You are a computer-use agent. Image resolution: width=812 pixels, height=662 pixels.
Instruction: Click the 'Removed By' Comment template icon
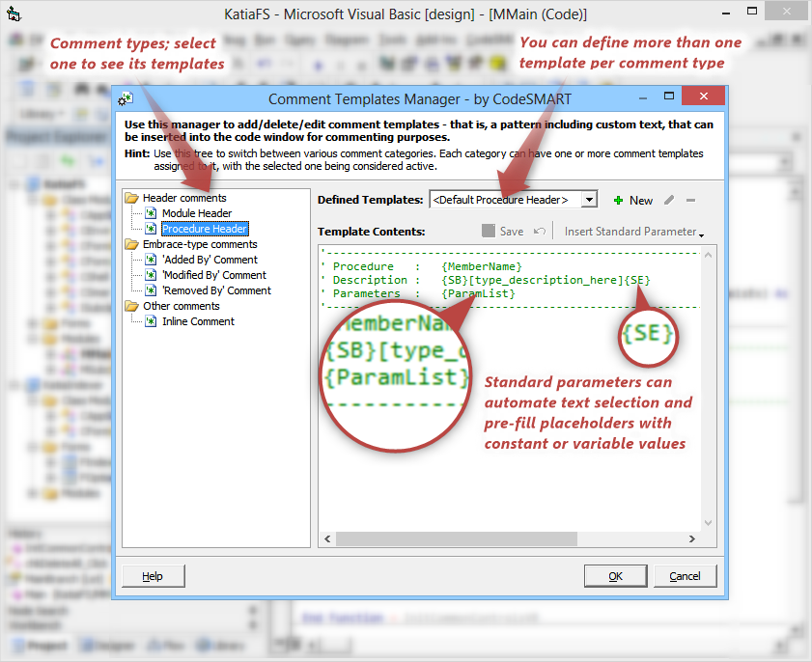pyautogui.click(x=151, y=290)
